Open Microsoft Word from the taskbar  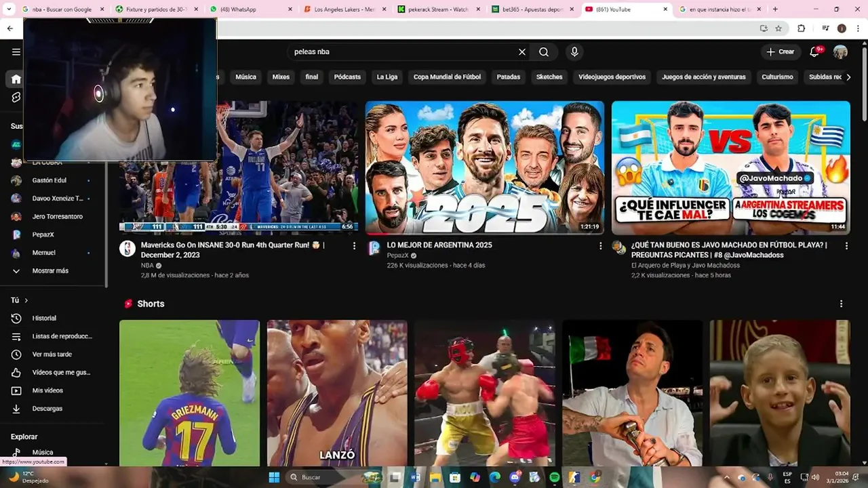coord(415,477)
